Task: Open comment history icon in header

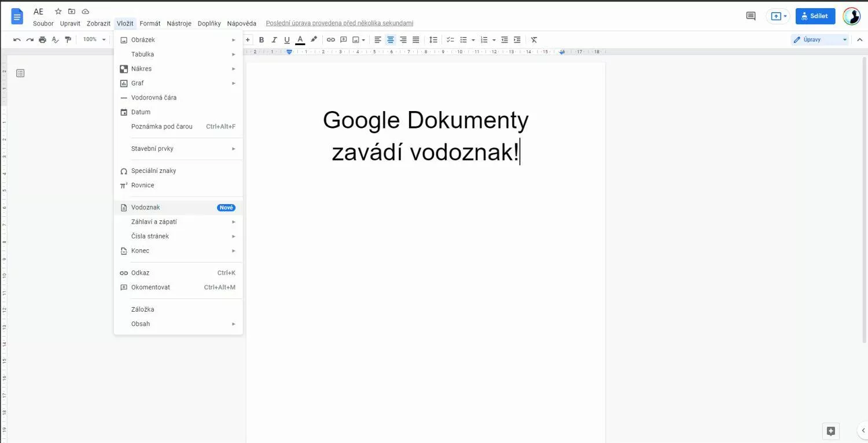Action: pos(751,16)
